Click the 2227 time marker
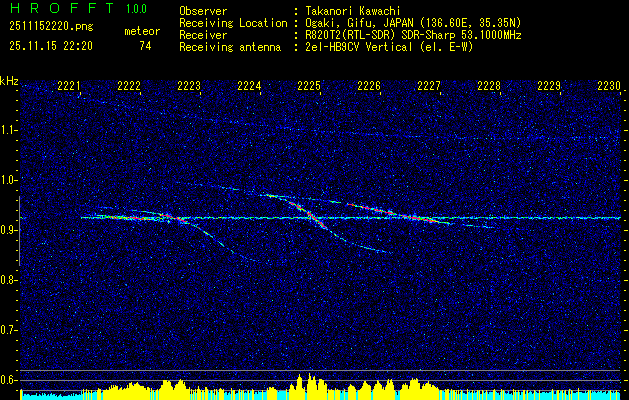 point(429,86)
